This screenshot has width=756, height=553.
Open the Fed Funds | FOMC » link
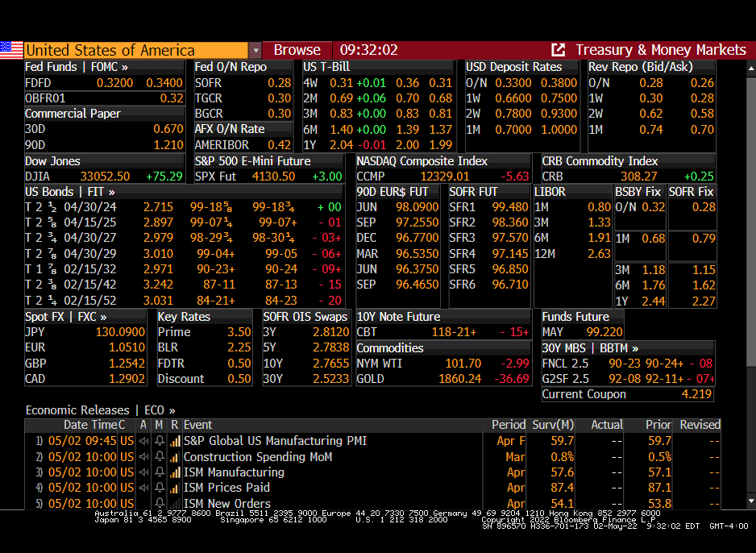77,67
